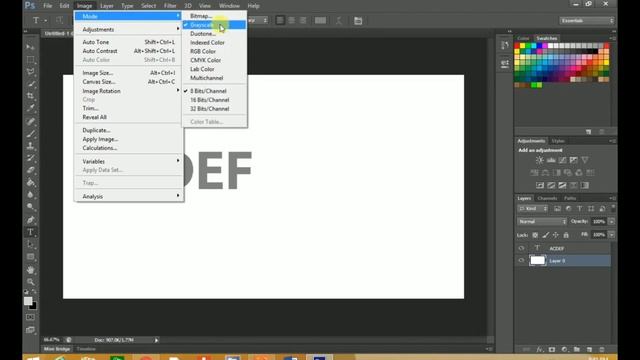This screenshot has width=640, height=360.
Task: Create a new layer group
Action: (x=576, y=349)
